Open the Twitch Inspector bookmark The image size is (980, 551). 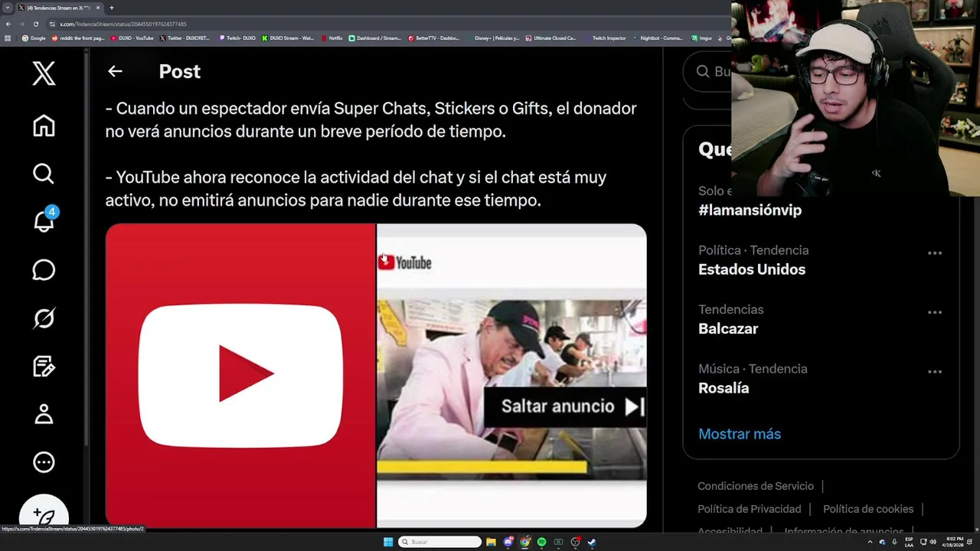605,37
